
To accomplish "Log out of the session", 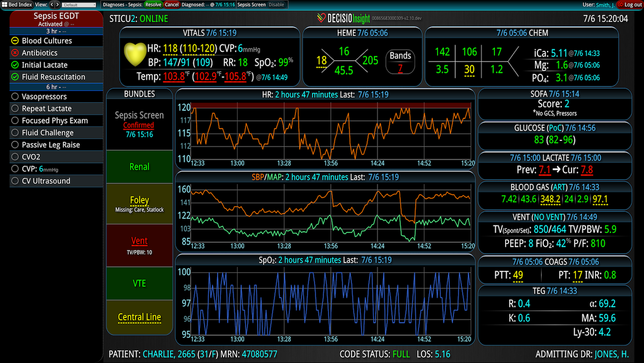I will coord(629,5).
